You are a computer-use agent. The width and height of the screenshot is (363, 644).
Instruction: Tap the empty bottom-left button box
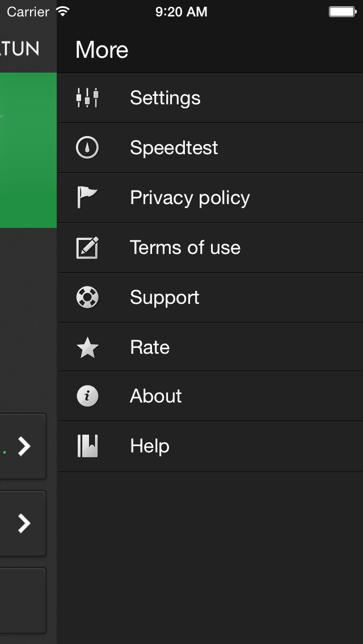(x=23, y=600)
